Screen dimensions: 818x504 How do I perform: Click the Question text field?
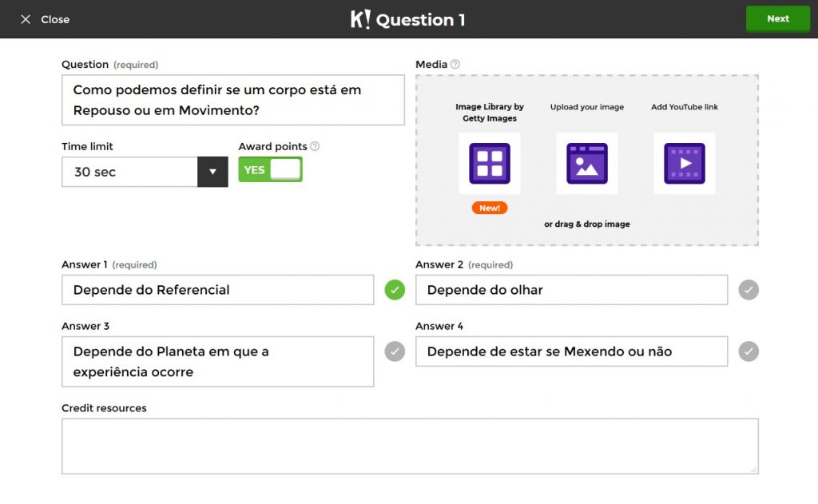coord(233,101)
